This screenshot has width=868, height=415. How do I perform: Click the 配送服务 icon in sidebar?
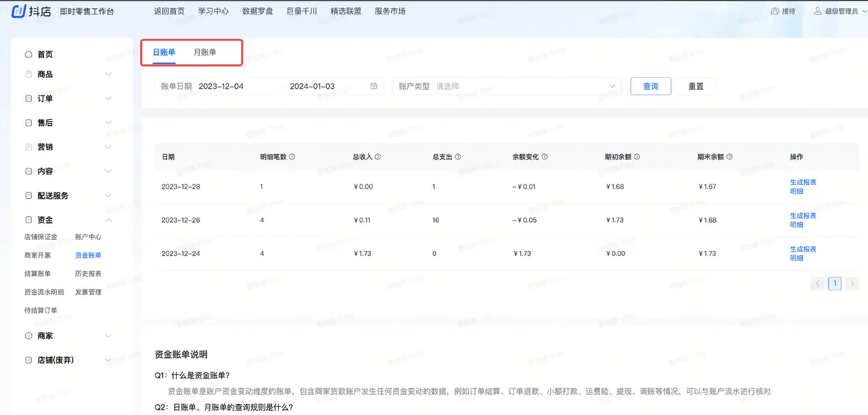(x=28, y=195)
